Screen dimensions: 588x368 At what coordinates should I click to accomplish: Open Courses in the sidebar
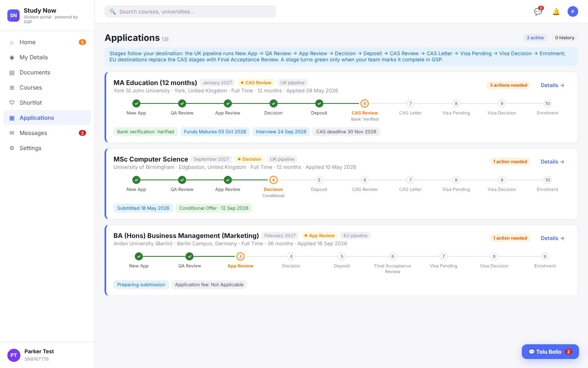tap(47, 88)
